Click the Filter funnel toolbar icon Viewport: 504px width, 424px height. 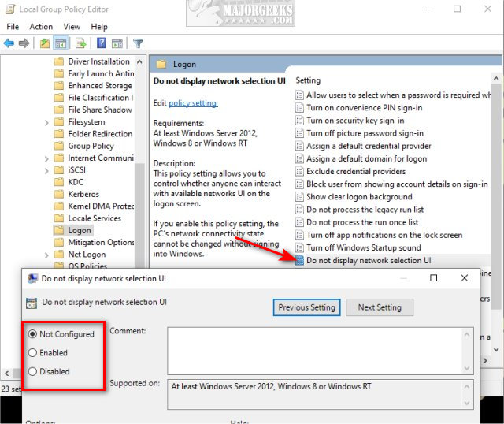point(139,43)
